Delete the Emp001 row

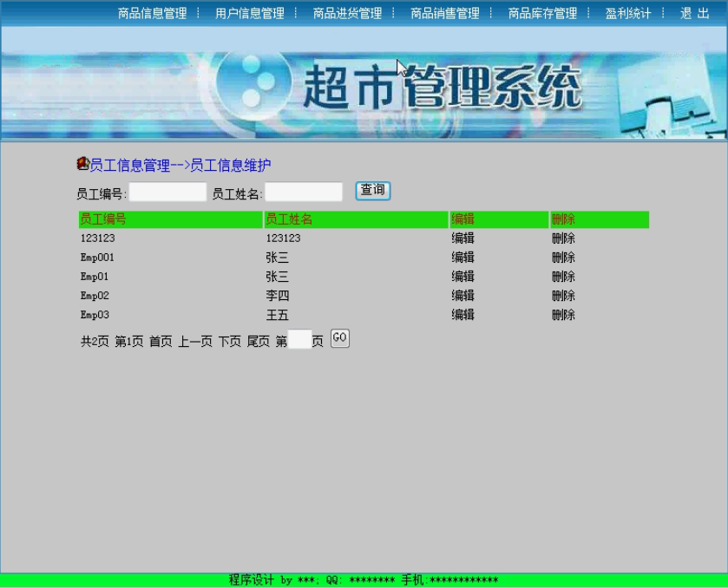coord(563,258)
